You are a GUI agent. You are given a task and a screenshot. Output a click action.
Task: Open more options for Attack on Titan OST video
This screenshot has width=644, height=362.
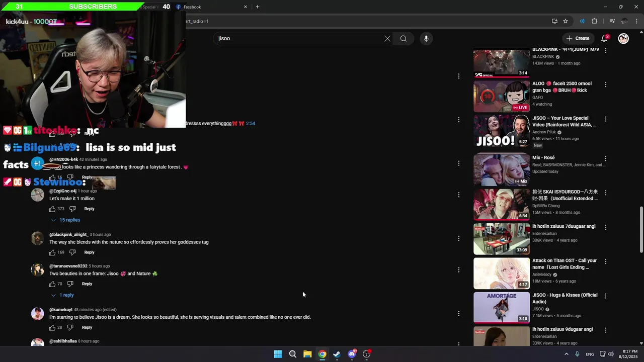pyautogui.click(x=606, y=261)
